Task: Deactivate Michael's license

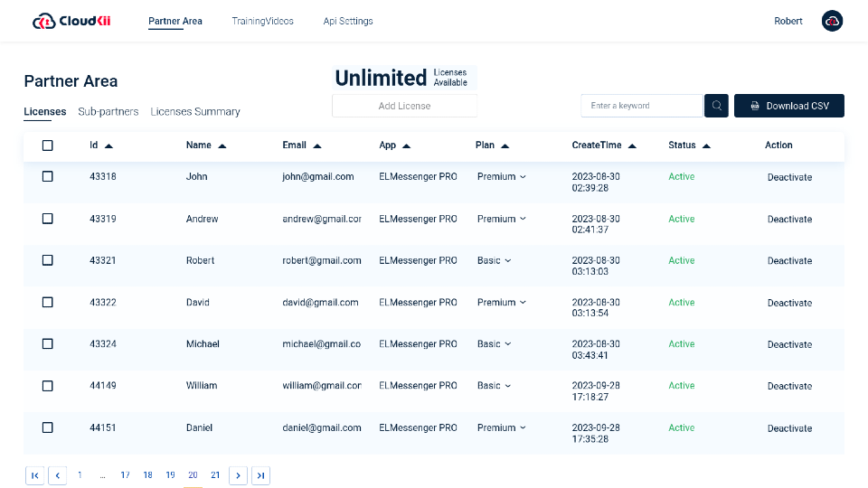Action: (x=789, y=344)
